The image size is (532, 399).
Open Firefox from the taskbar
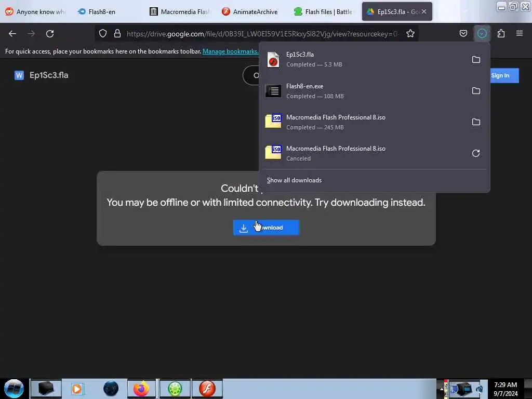tap(141, 389)
